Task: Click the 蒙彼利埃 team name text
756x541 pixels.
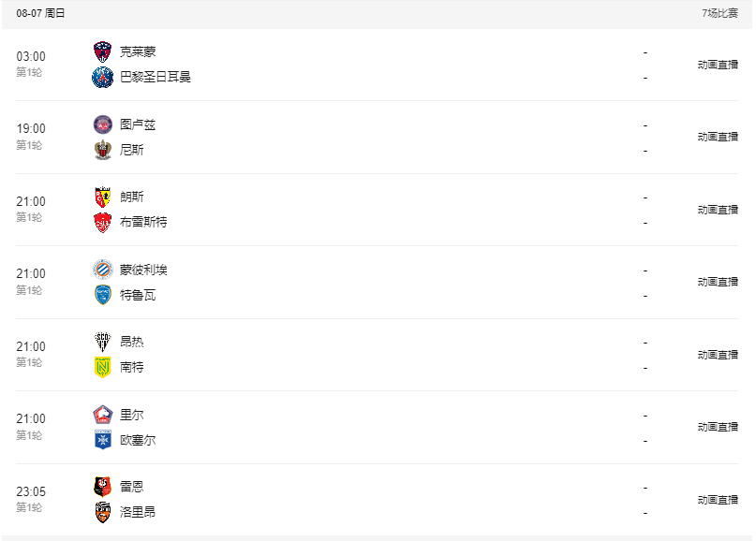Action: 143,270
